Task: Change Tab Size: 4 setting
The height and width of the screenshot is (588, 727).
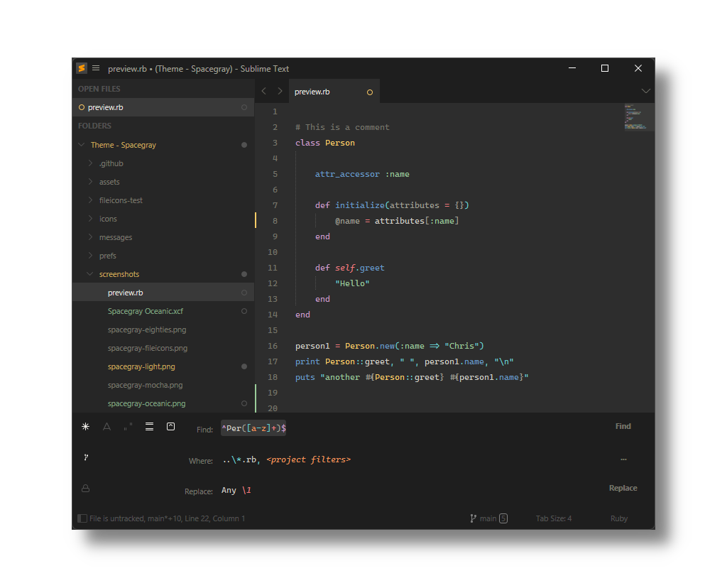Action: coord(554,518)
